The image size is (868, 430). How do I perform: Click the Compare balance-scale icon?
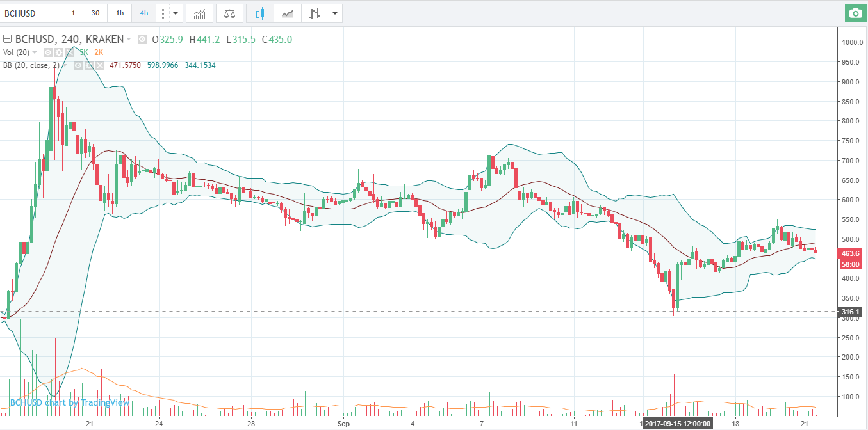click(229, 13)
